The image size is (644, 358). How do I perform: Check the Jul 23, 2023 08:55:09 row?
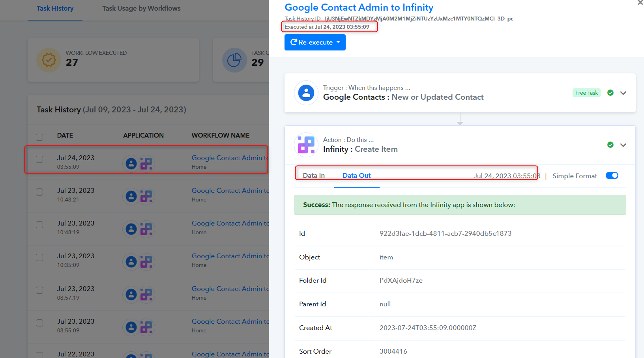pyautogui.click(x=39, y=323)
